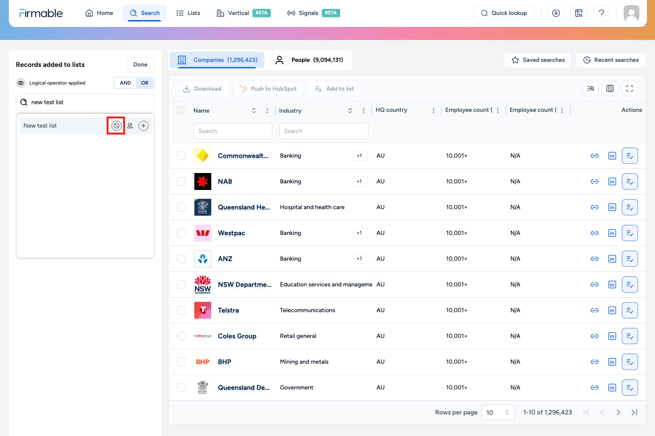
Task: Click add-to-list action for Coles Group row
Action: tap(630, 336)
